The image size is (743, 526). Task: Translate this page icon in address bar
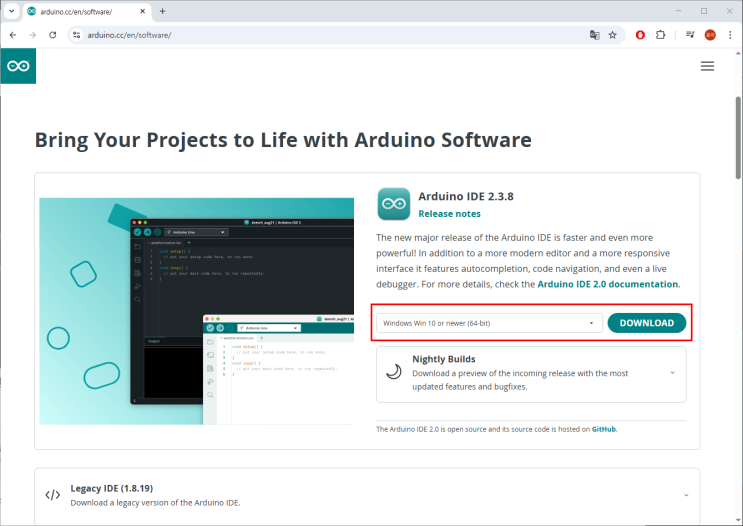[594, 35]
